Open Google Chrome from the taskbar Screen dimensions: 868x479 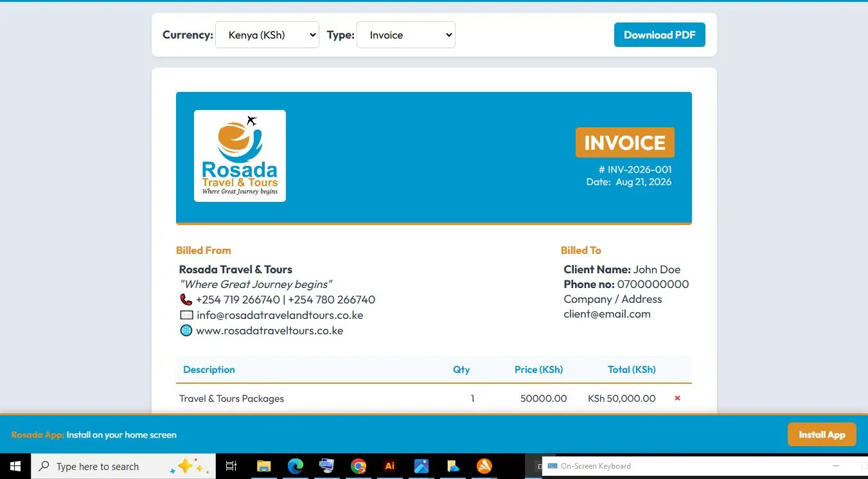359,466
